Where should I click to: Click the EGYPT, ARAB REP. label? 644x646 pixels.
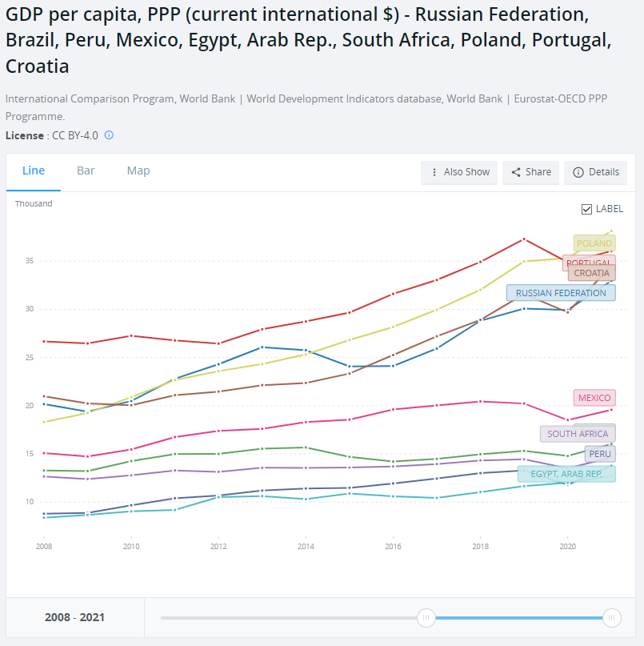click(566, 474)
